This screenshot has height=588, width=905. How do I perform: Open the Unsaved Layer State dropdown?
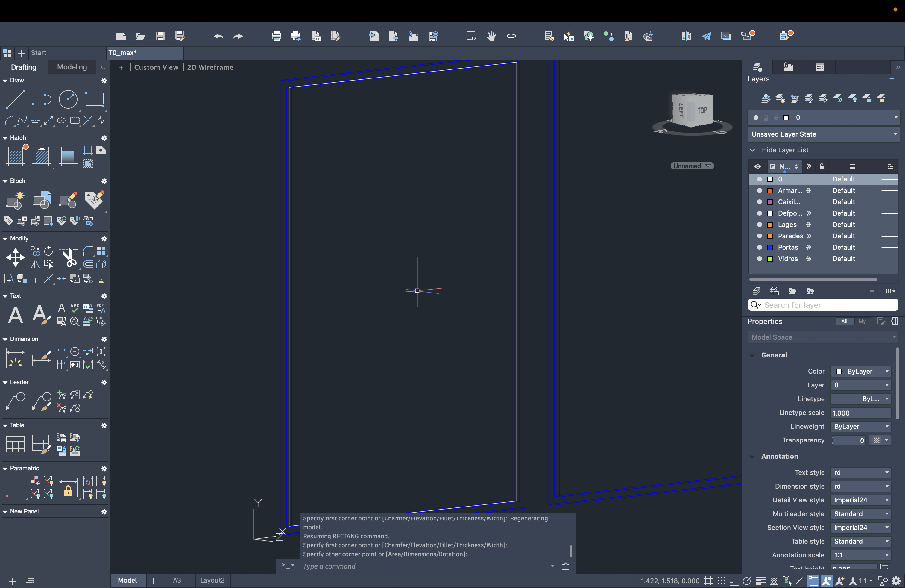point(823,134)
